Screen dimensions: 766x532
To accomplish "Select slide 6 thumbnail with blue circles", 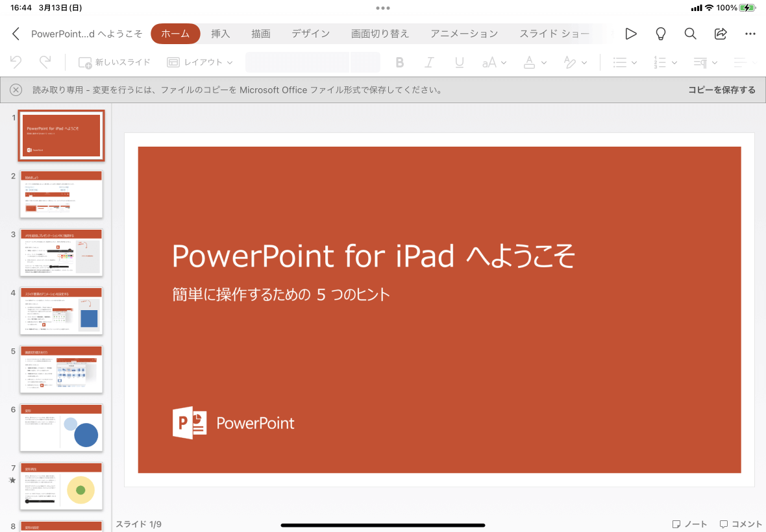I will (61, 428).
